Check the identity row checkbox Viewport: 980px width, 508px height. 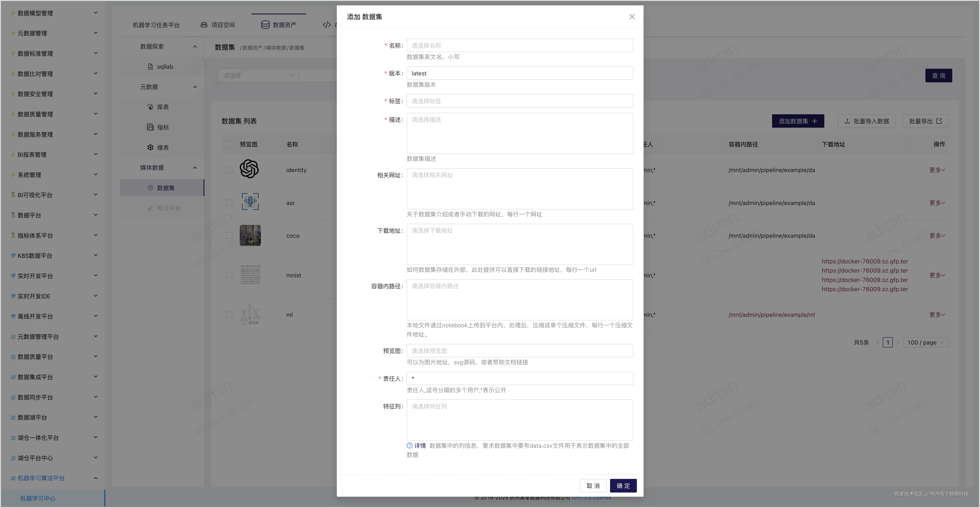click(x=229, y=170)
